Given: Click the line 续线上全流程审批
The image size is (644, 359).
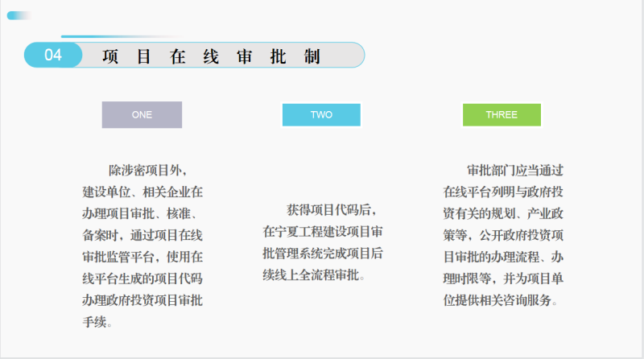Looking at the screenshot, I should coord(316,274).
